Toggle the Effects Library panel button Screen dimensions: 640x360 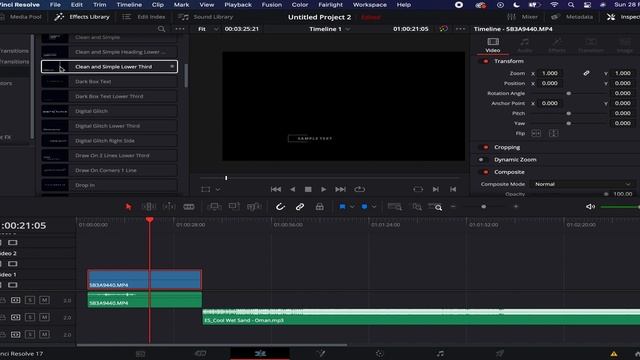click(82, 17)
